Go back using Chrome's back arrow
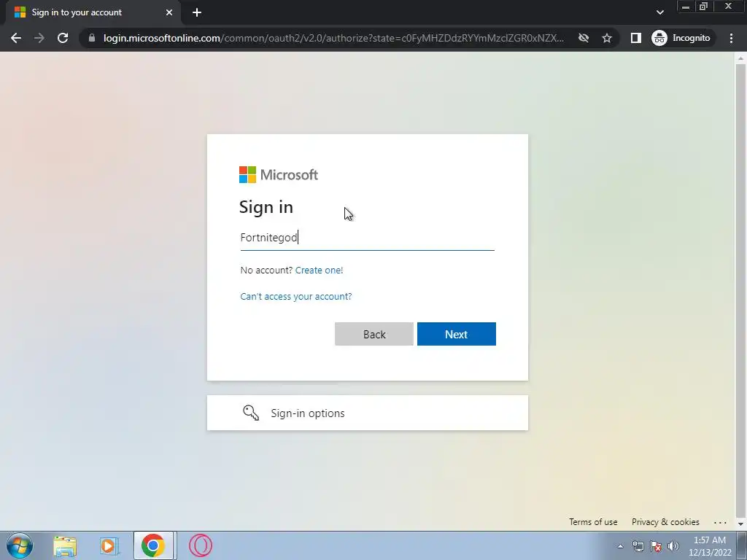 [16, 38]
